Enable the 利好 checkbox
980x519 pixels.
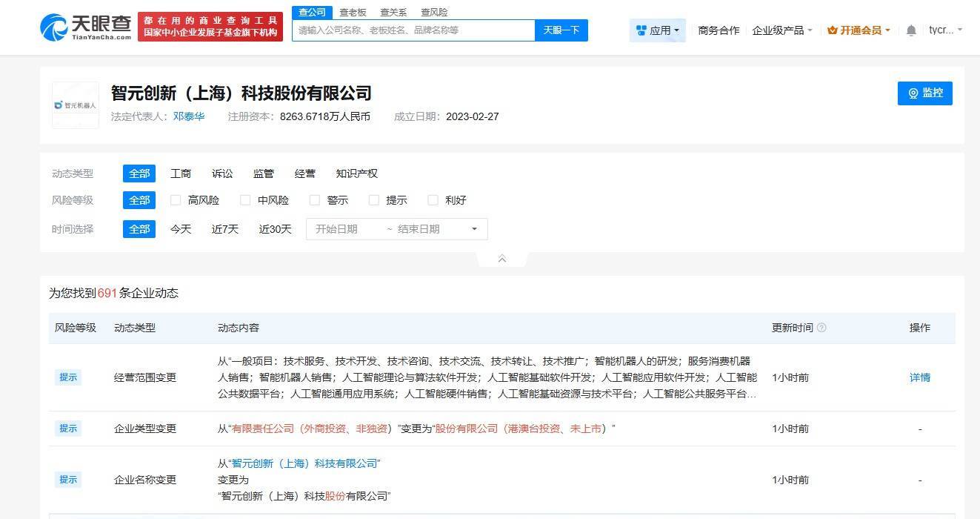[x=433, y=199]
